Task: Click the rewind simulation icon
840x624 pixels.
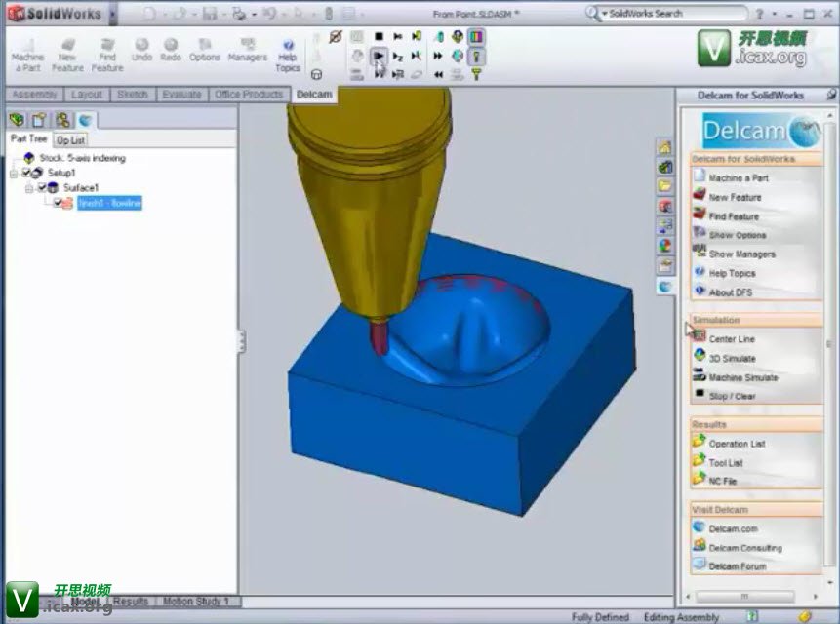Action: pos(438,74)
